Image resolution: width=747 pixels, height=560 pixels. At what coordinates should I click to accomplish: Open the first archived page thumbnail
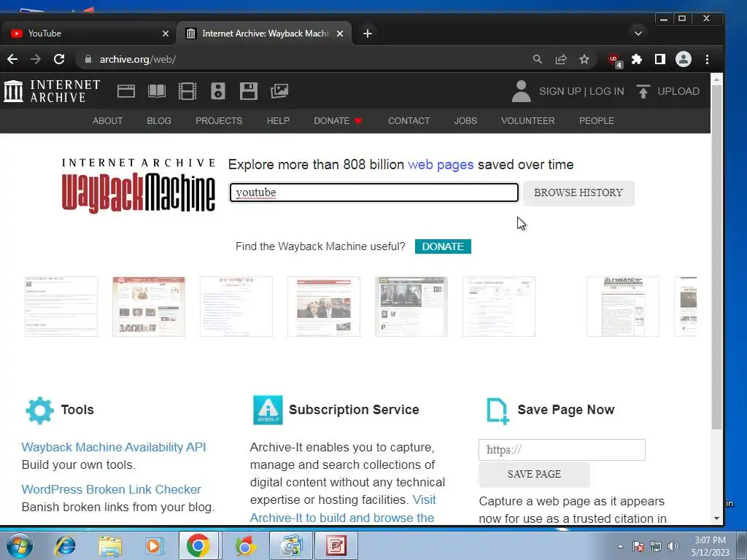[x=61, y=307]
